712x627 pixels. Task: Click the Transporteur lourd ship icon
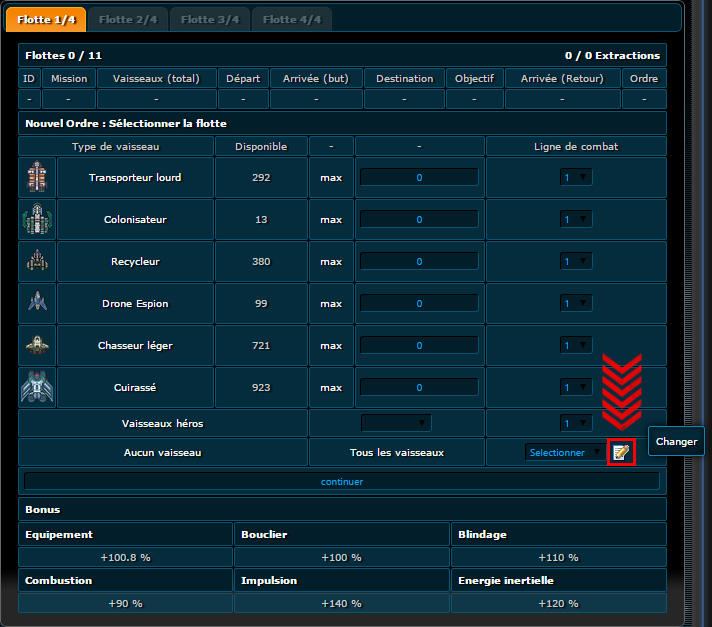[37, 178]
